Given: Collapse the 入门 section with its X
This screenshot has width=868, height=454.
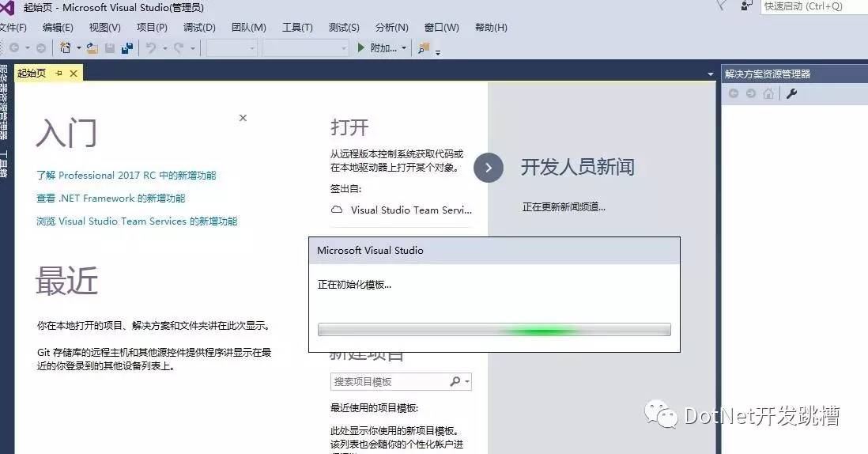Looking at the screenshot, I should [x=243, y=118].
